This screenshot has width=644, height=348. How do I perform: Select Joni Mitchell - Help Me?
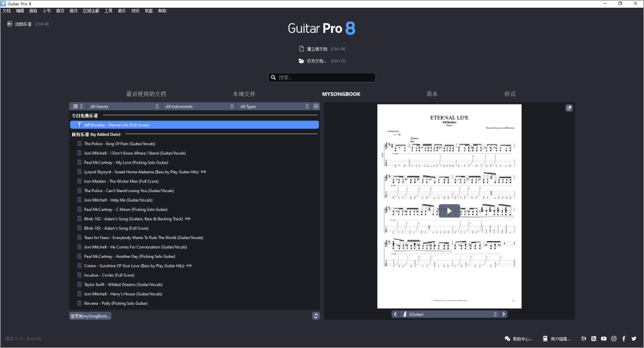(x=118, y=200)
